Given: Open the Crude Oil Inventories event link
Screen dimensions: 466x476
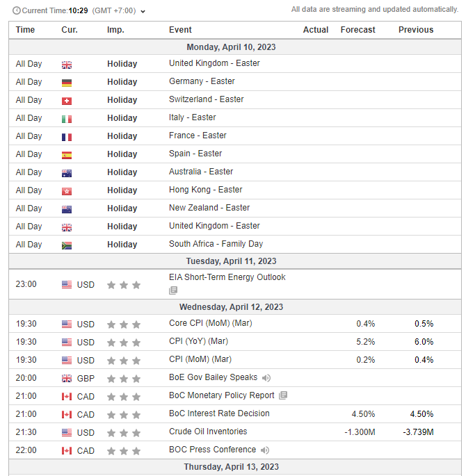Looking at the screenshot, I should point(208,432).
